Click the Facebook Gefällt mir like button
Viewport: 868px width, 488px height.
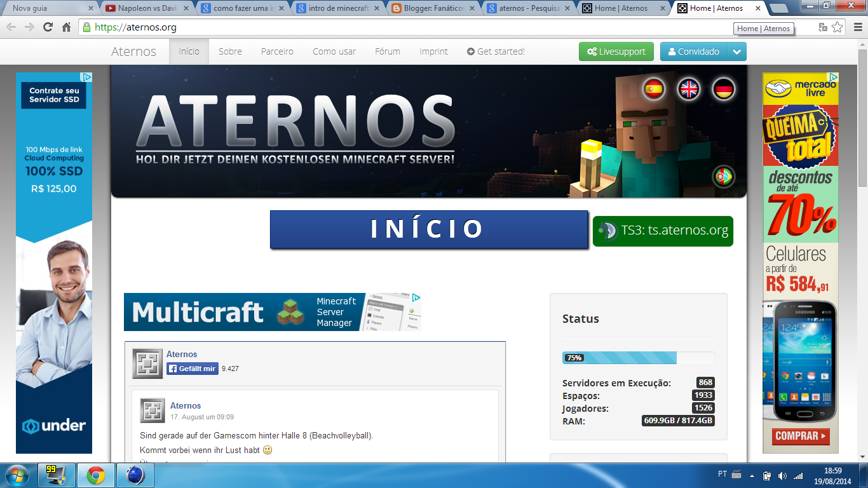coord(193,369)
